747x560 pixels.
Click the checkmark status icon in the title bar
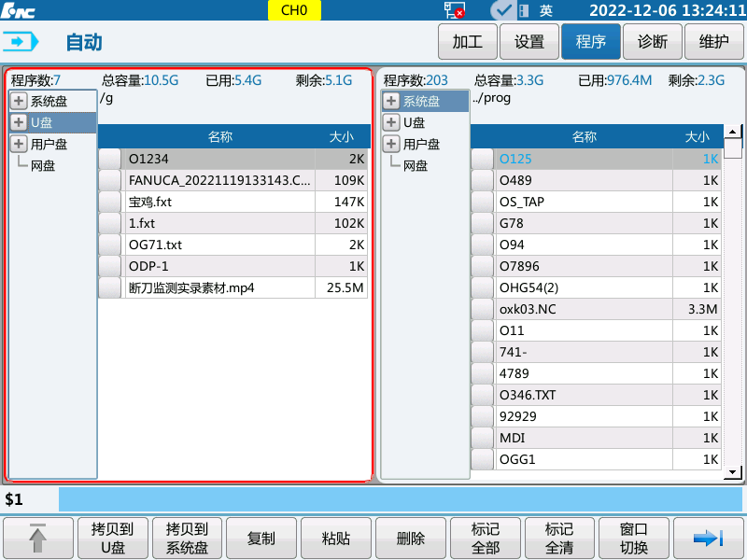tap(501, 10)
